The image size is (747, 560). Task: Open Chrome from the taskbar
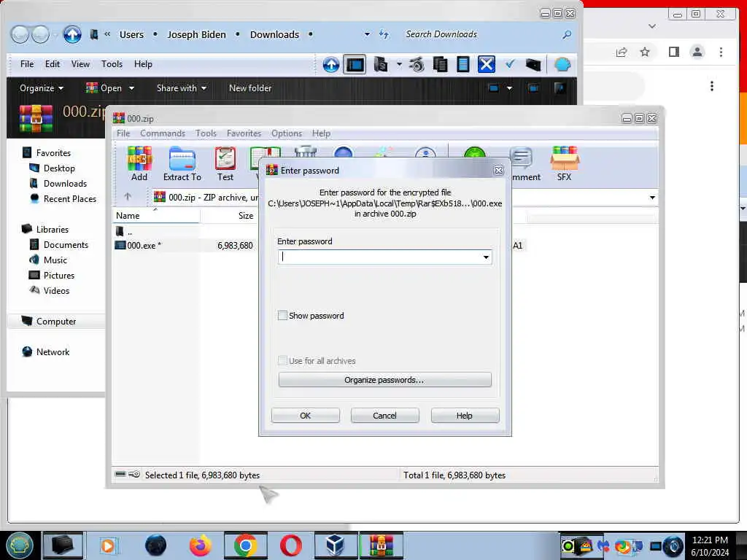pos(245,545)
